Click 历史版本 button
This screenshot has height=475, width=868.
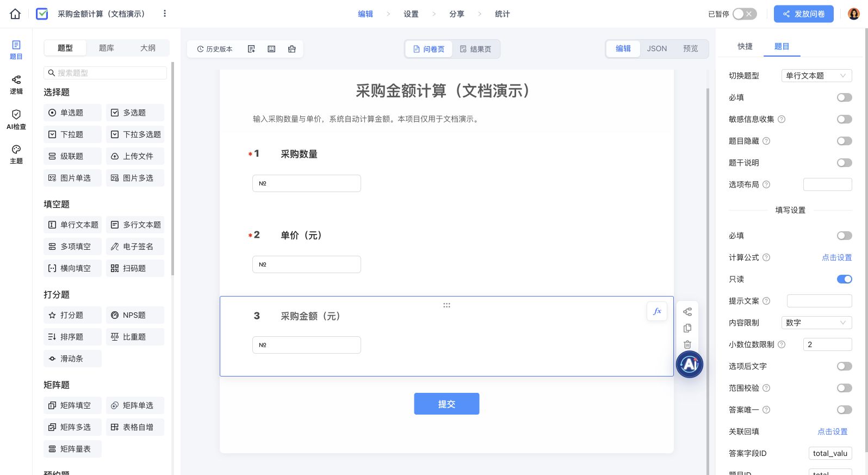[215, 49]
